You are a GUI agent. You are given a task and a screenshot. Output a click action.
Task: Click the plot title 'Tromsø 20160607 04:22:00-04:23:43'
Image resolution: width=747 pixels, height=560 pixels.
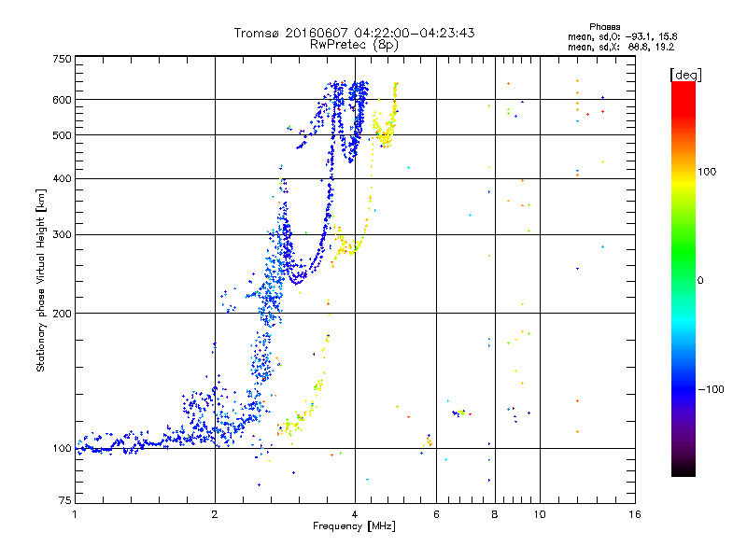point(354,33)
